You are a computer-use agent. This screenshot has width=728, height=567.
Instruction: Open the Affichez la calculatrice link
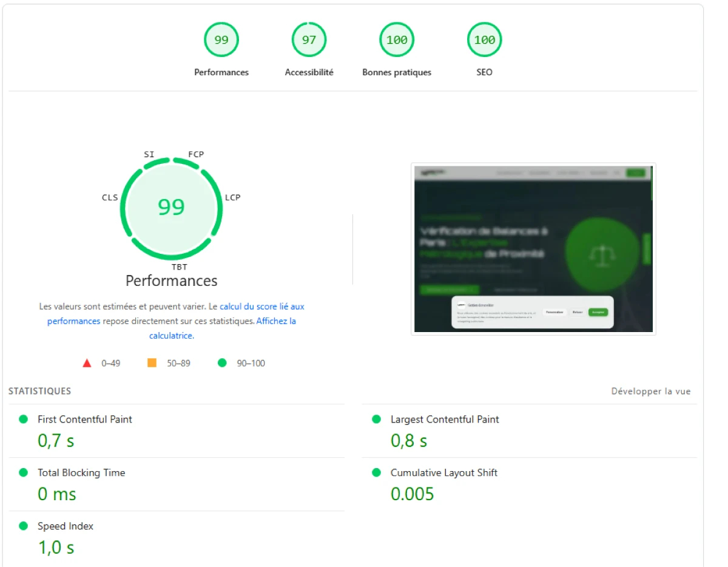coord(222,328)
